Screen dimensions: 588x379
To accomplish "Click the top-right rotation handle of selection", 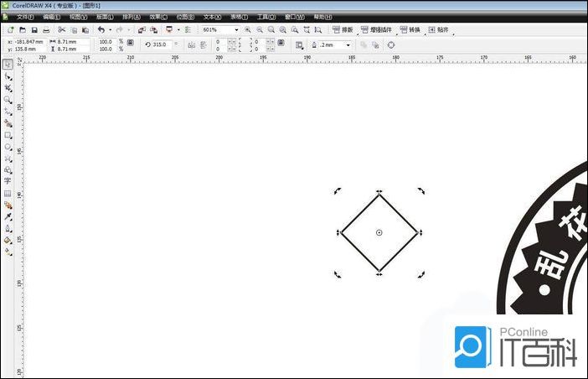I will tap(421, 191).
